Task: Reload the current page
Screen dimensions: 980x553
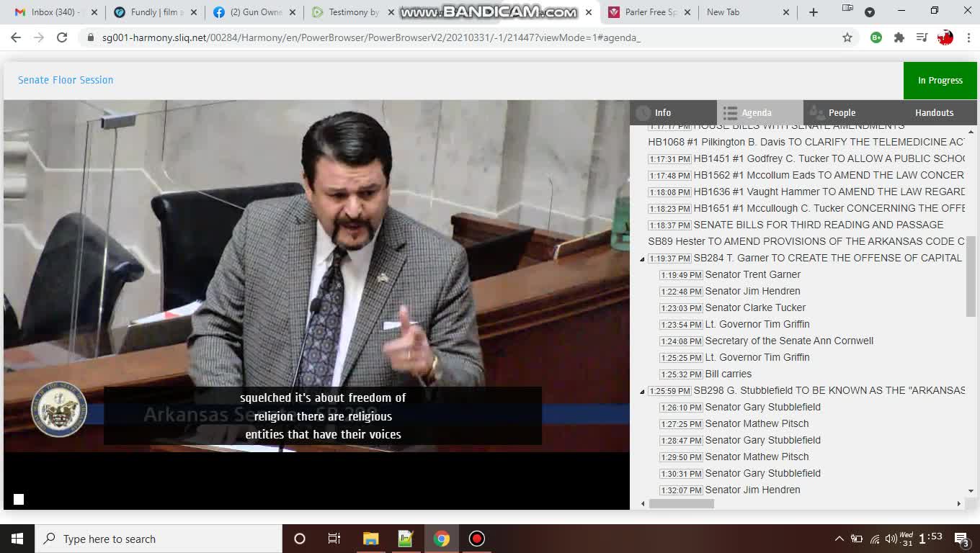Action: tap(62, 37)
